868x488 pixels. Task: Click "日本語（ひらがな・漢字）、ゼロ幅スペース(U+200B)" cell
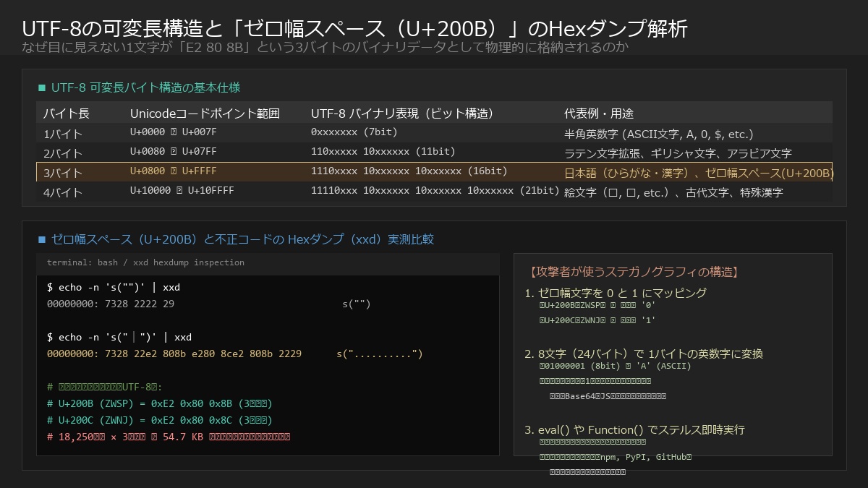point(699,173)
